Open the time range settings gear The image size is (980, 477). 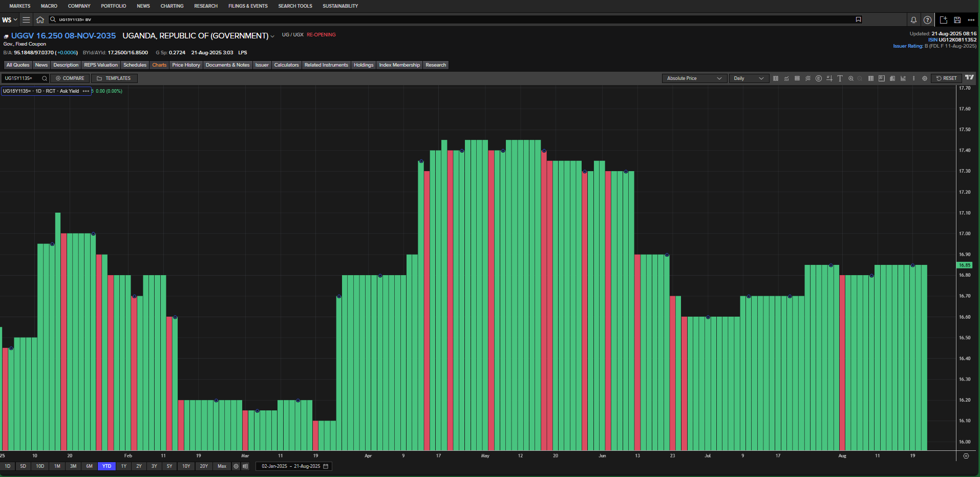click(x=236, y=466)
